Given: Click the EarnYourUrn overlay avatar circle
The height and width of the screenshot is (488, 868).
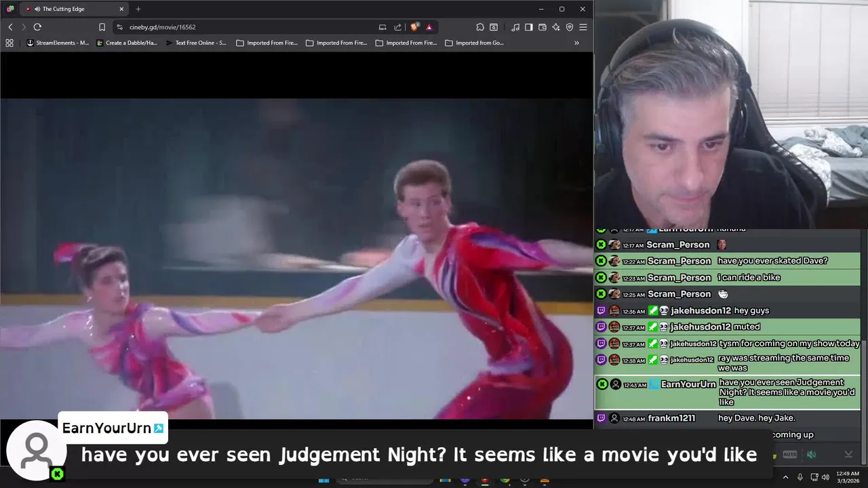Looking at the screenshot, I should [x=36, y=450].
